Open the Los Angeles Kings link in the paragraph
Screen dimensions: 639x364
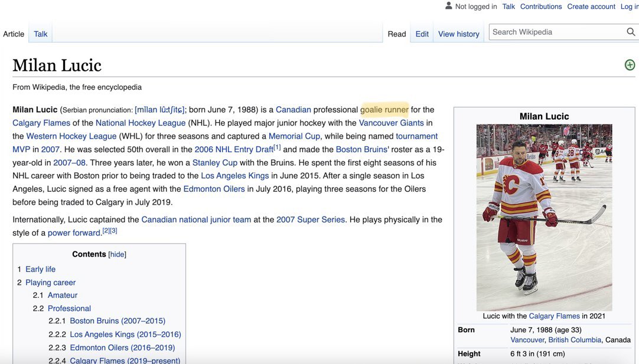234,176
